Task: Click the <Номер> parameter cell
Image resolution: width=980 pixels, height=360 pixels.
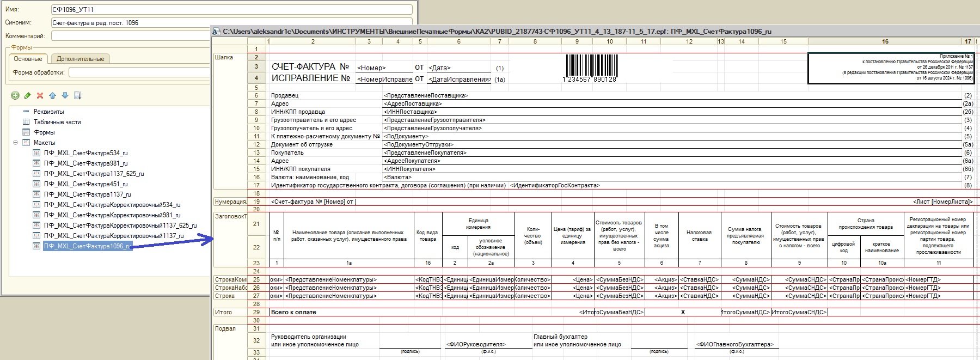Action: coord(384,68)
